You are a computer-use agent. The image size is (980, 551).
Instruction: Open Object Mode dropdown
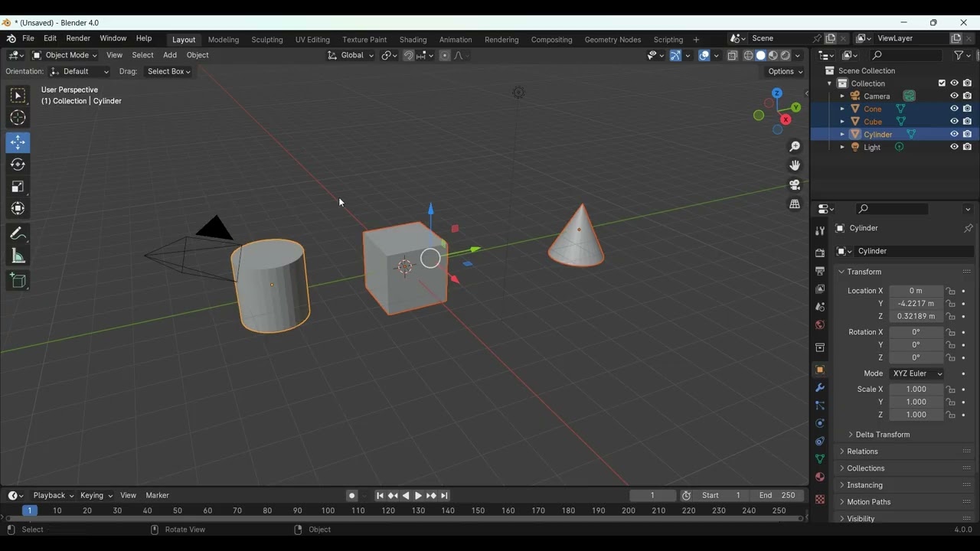65,55
